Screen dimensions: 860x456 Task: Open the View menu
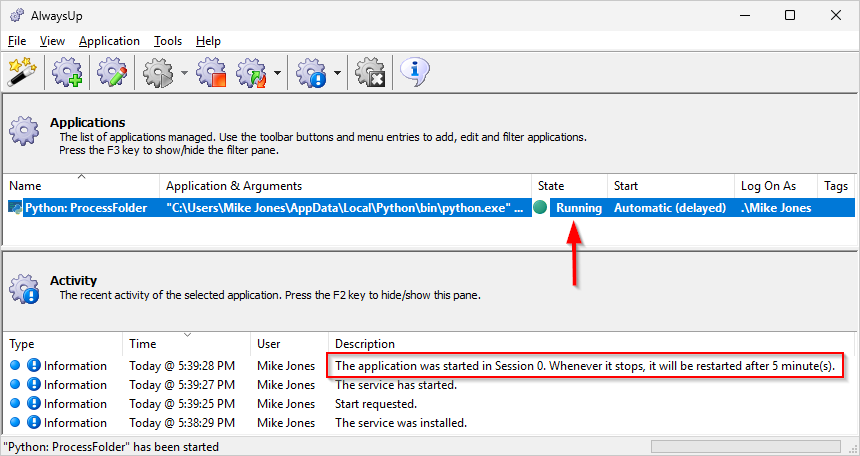coord(52,41)
